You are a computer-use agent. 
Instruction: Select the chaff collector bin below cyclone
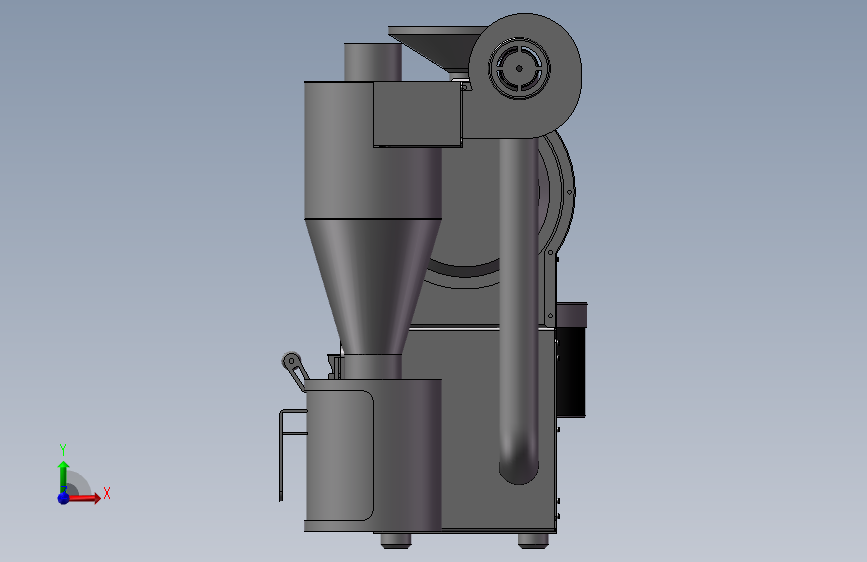point(373,456)
